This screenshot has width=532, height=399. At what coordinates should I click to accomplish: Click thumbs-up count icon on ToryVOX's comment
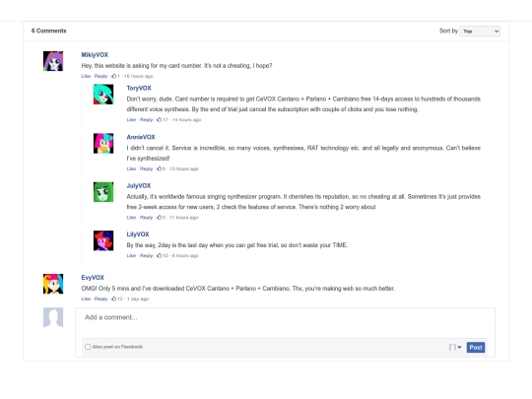[160, 120]
